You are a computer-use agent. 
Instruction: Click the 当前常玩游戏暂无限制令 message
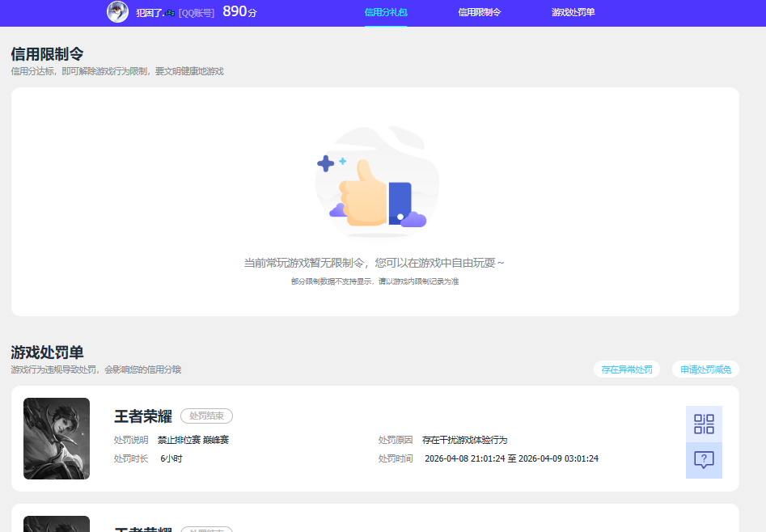(x=374, y=263)
